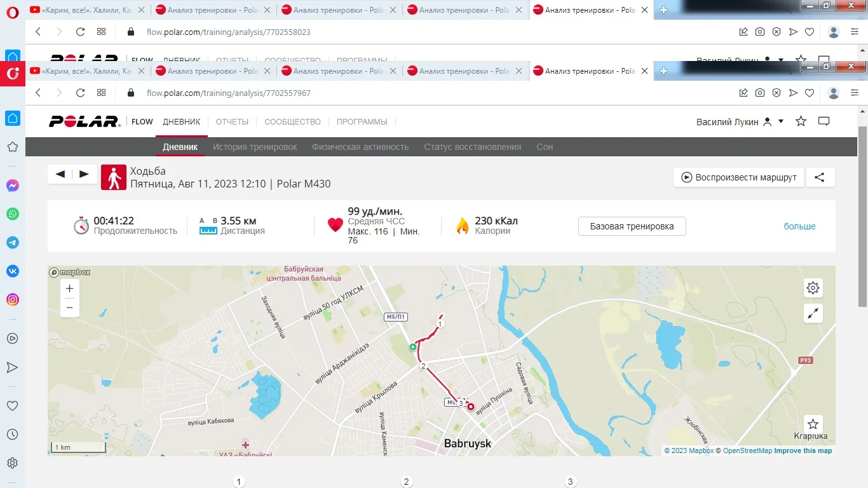868x488 pixels.
Task: Click the Базовая тренировка button
Action: 632,226
